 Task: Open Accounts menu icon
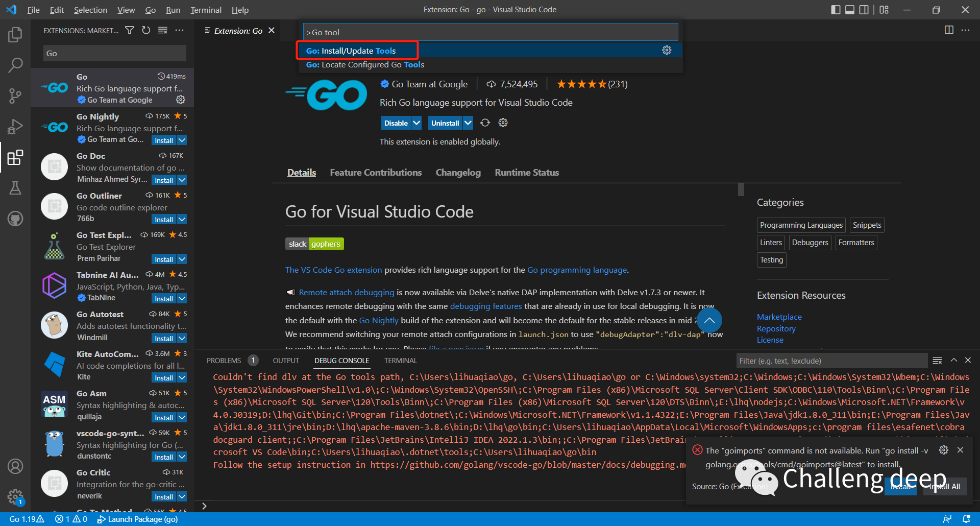(15, 466)
